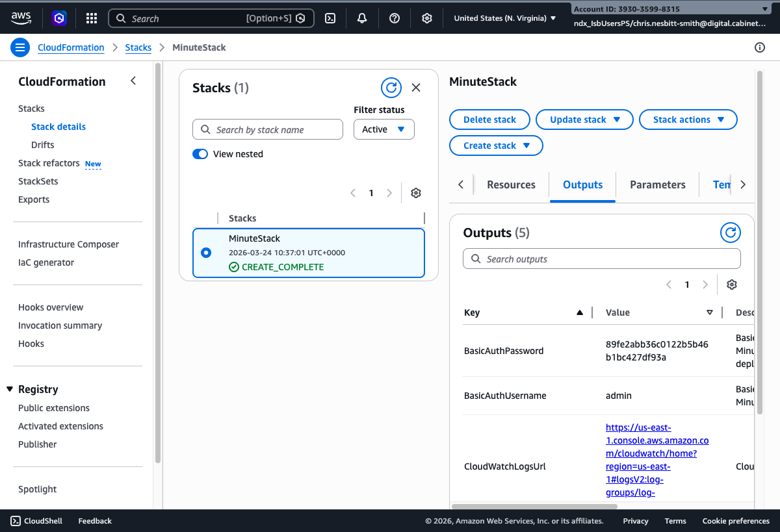This screenshot has width=780, height=532.
Task: Click the Delete stack button
Action: click(489, 120)
